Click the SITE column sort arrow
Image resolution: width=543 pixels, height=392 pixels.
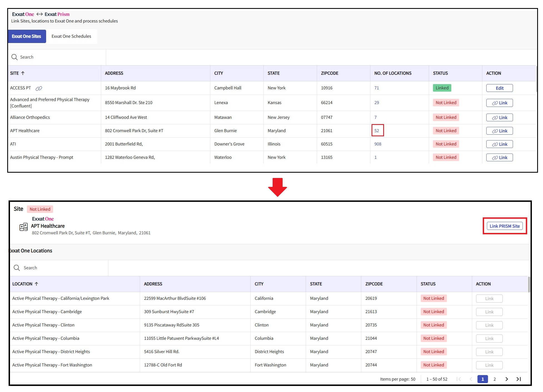(x=23, y=73)
